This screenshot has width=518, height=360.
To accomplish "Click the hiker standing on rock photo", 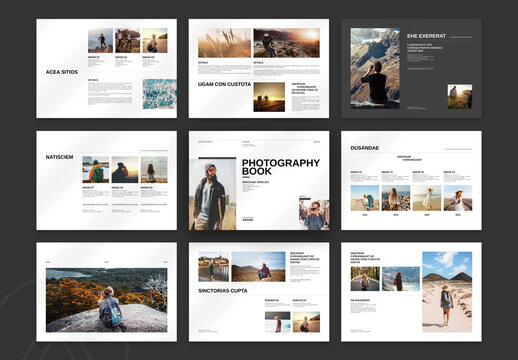I will tap(101, 41).
